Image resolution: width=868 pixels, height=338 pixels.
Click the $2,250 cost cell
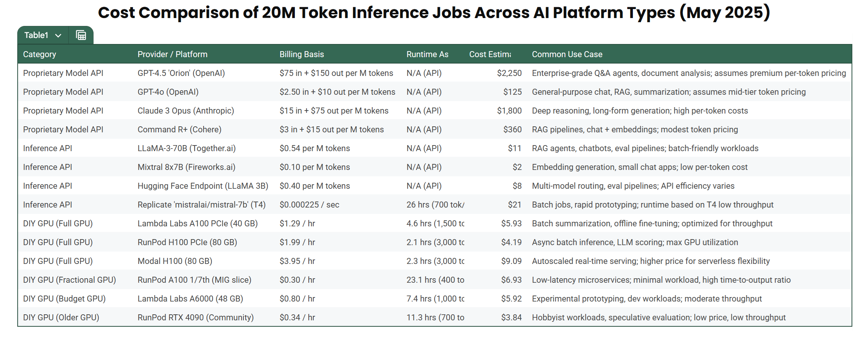click(x=509, y=73)
